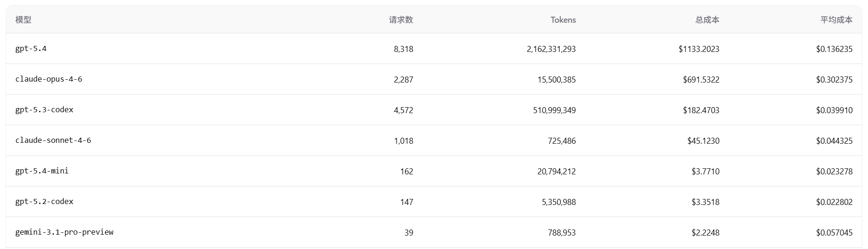
Task: Click the gemini-3.1-pro-preview model name
Action: pyautogui.click(x=64, y=232)
